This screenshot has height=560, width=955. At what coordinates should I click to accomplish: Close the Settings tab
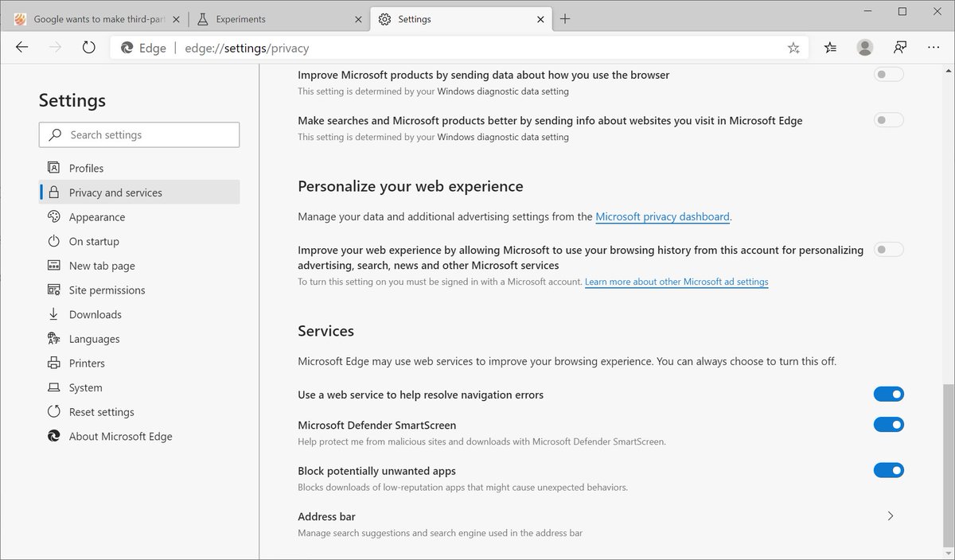pos(540,19)
